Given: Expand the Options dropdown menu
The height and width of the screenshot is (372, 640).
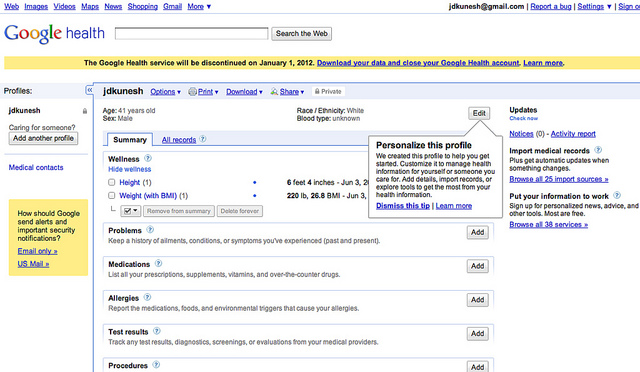Looking at the screenshot, I should 165,91.
